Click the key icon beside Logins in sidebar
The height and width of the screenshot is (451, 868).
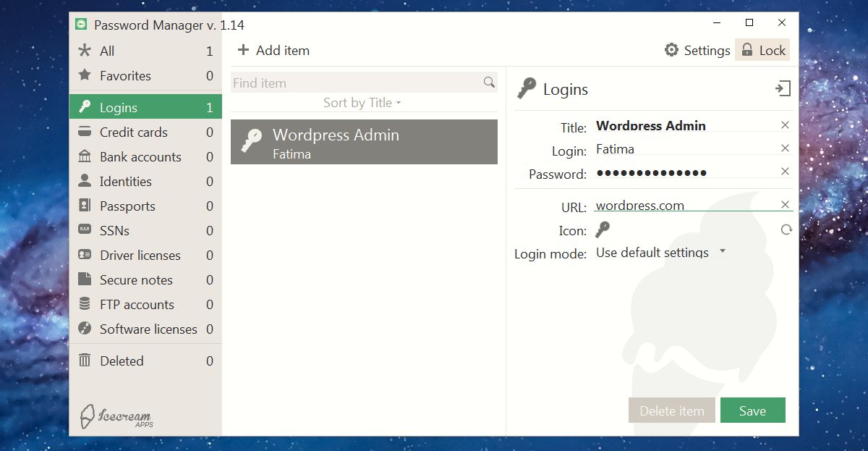tap(85, 107)
